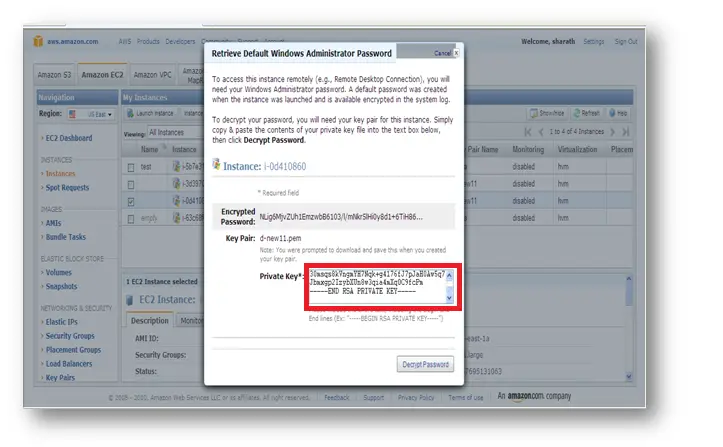Click the Show/Hide columns button
723x447 pixels.
click(547, 113)
